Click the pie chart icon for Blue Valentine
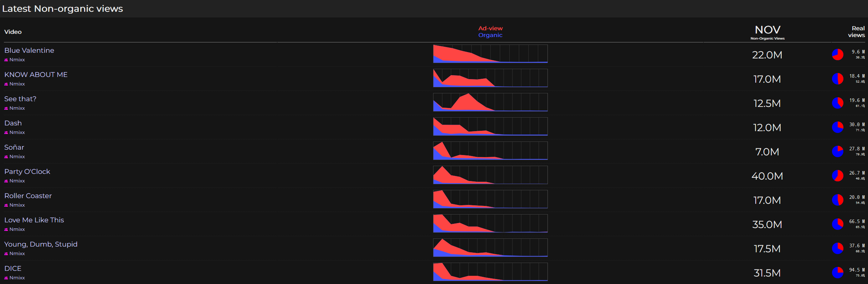The image size is (868, 284). 838,55
